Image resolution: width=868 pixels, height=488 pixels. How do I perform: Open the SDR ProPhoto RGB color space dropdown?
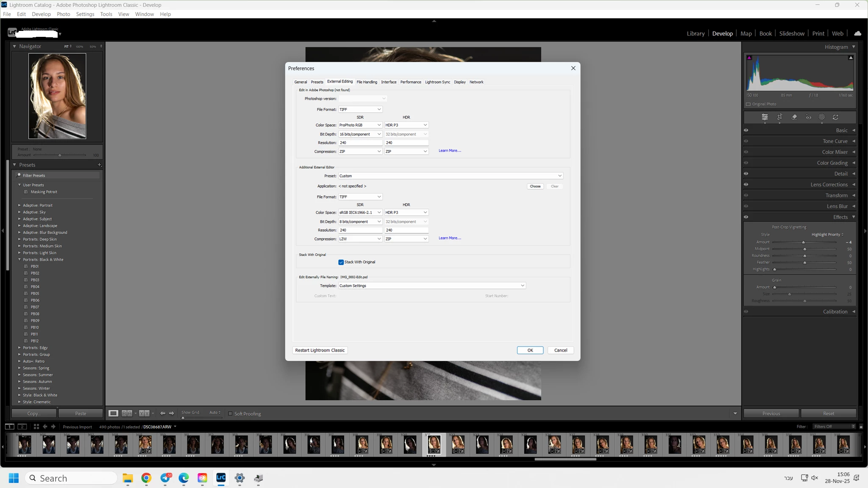[360, 125]
